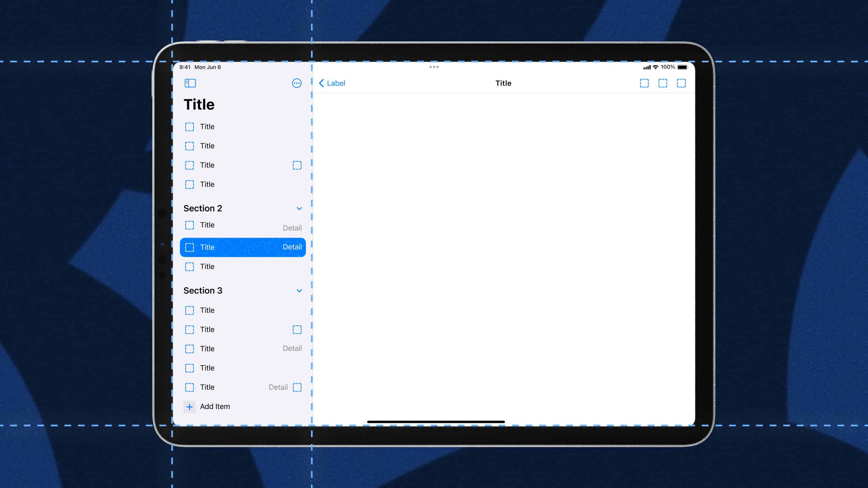Click the Detail text in the row above Add Item
Viewport: 868px width, 488px height.
pyautogui.click(x=278, y=387)
